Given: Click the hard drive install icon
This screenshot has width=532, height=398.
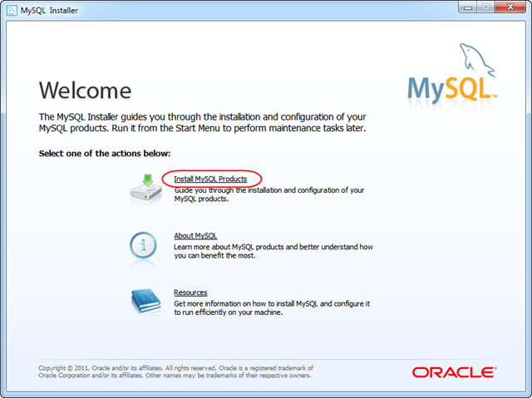Looking at the screenshot, I should tap(146, 189).
